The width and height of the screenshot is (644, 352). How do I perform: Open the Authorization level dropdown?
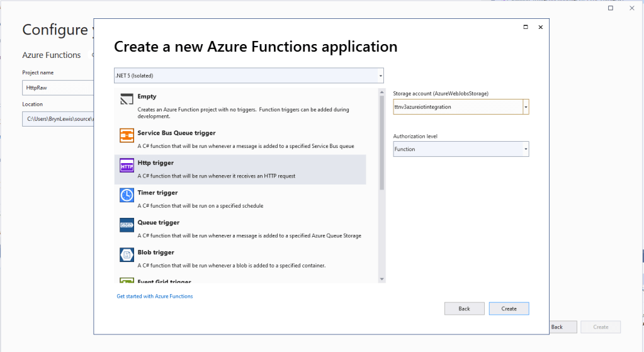coord(525,149)
